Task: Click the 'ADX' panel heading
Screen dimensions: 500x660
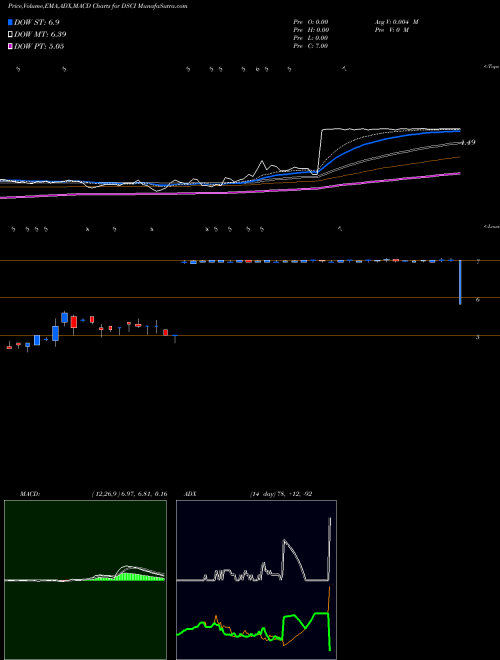Action: [x=190, y=494]
